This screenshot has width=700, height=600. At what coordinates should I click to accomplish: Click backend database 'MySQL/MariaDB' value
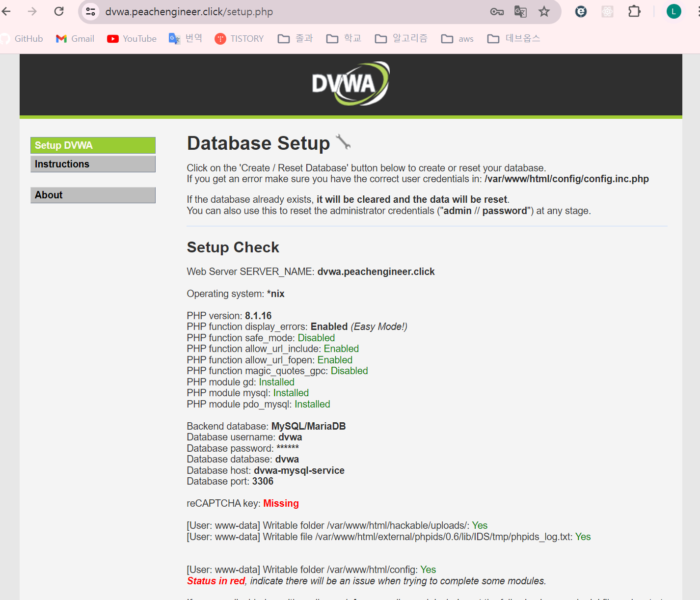click(308, 426)
